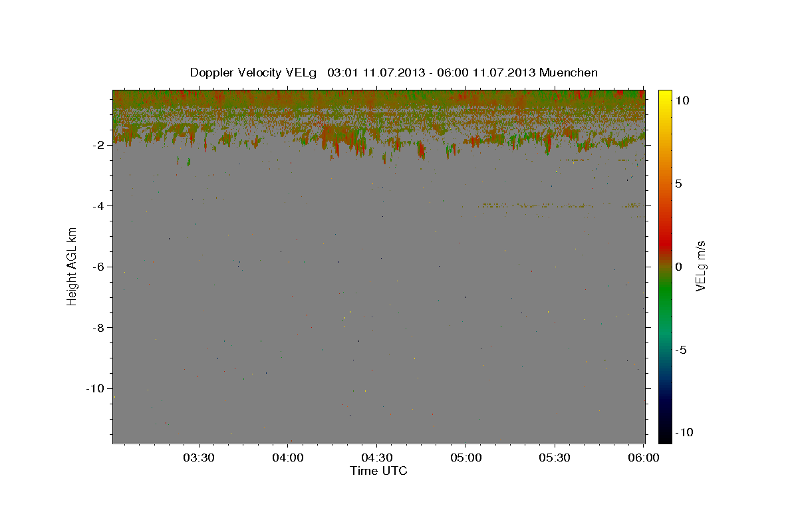Click the plot title 'Doppler Velocity VELg'

pos(253,72)
